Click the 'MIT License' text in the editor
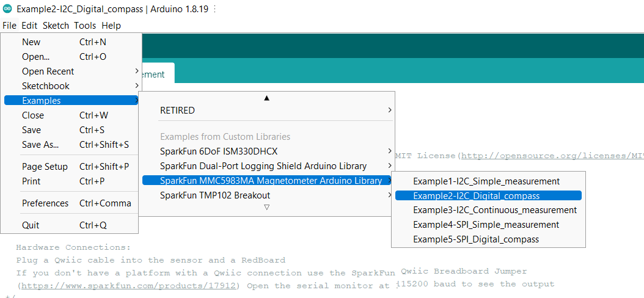The image size is (644, 298). coord(425,156)
